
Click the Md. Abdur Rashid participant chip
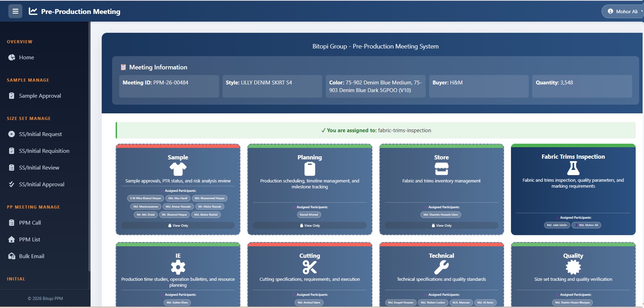206,215
